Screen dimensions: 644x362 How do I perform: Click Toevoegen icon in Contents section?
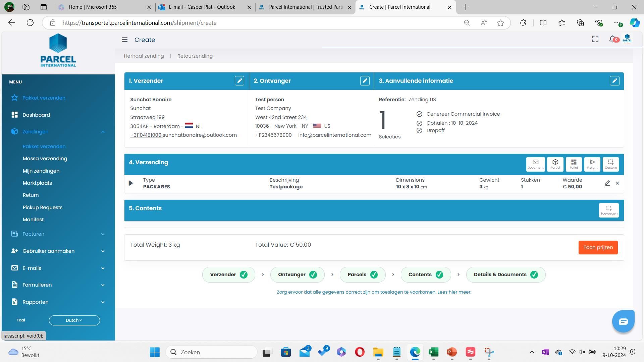[609, 210]
